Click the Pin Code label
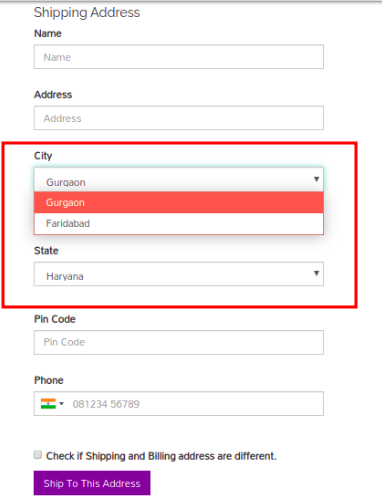This screenshot has height=504, width=382. click(55, 319)
